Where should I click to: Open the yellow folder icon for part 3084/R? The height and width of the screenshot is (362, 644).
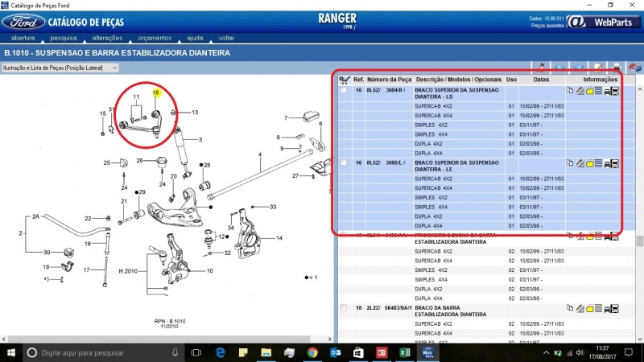590,91
